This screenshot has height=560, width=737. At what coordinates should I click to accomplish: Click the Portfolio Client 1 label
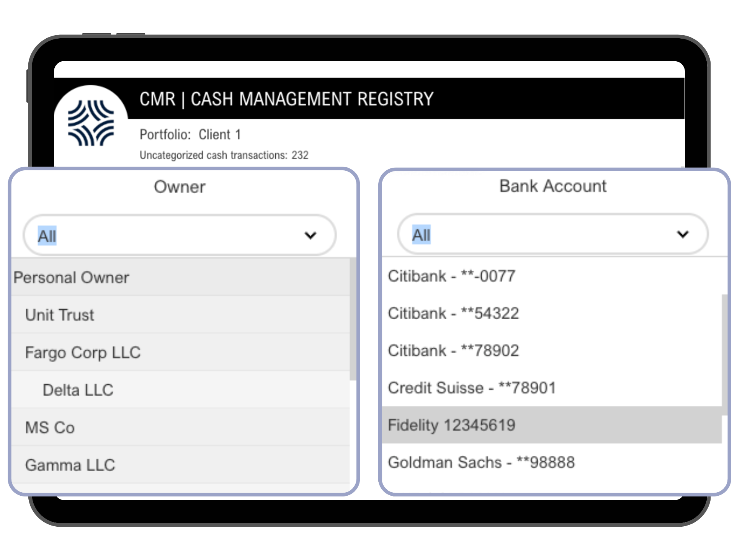pyautogui.click(x=190, y=134)
